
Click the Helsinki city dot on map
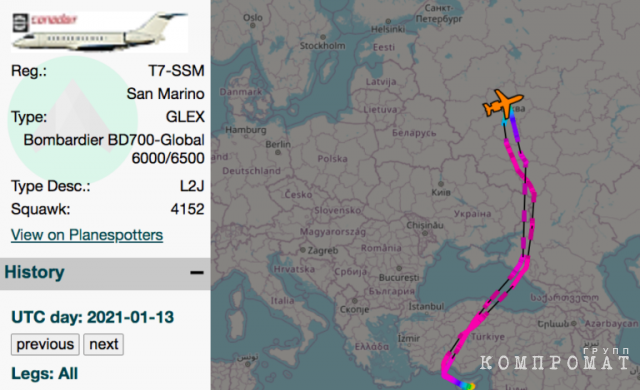tap(389, 22)
